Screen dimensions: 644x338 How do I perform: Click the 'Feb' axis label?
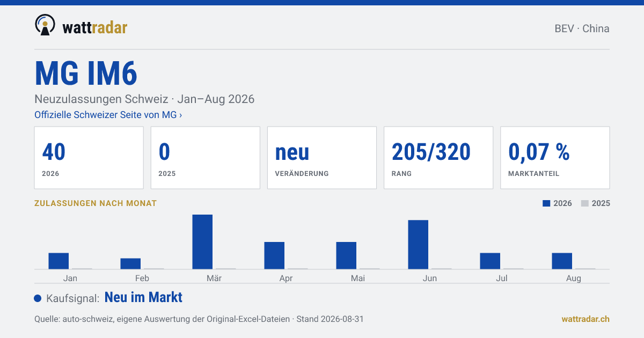[142, 278]
